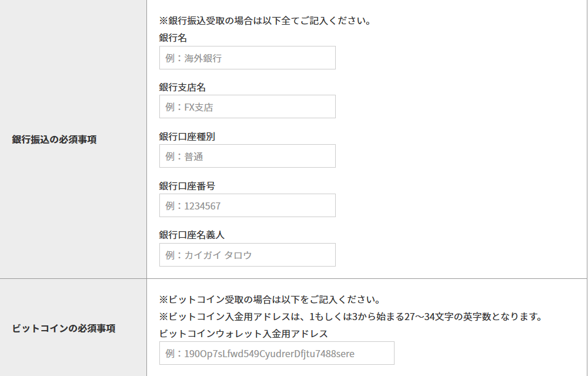Click the ビットコイン受取の場合 instruction note
The width and height of the screenshot is (588, 376).
(270, 300)
